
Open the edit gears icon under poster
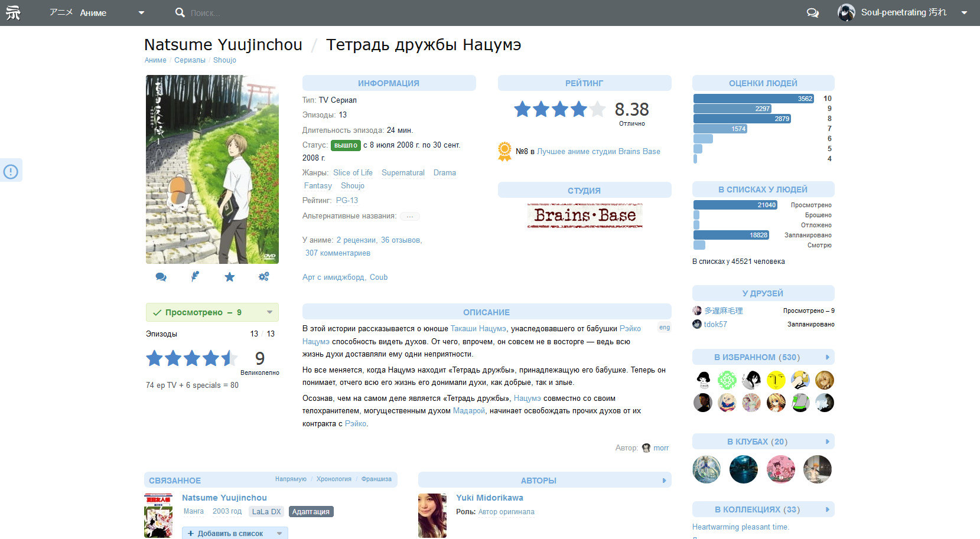263,276
